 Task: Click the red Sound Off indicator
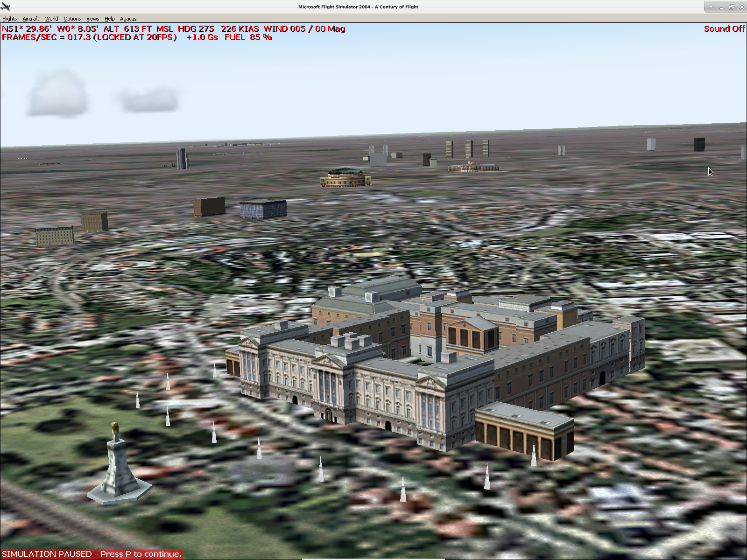coord(724,29)
